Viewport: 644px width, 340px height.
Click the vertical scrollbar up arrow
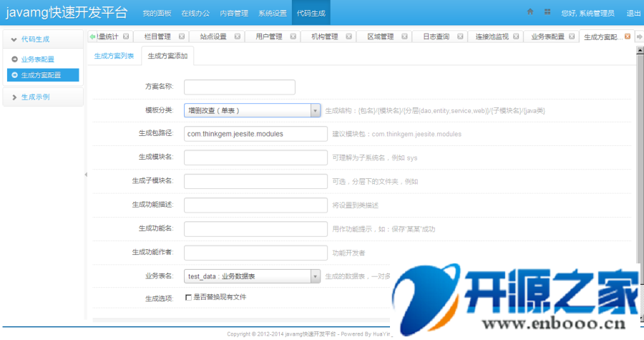[640, 50]
